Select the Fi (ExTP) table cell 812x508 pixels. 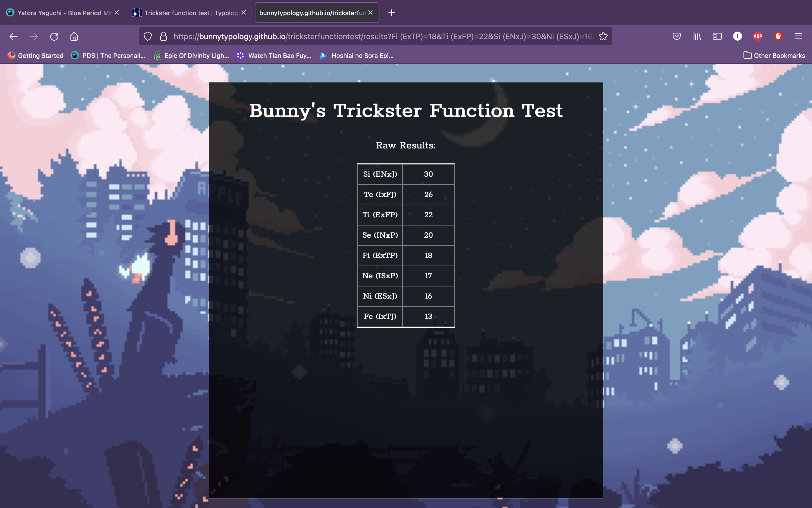pyautogui.click(x=380, y=256)
